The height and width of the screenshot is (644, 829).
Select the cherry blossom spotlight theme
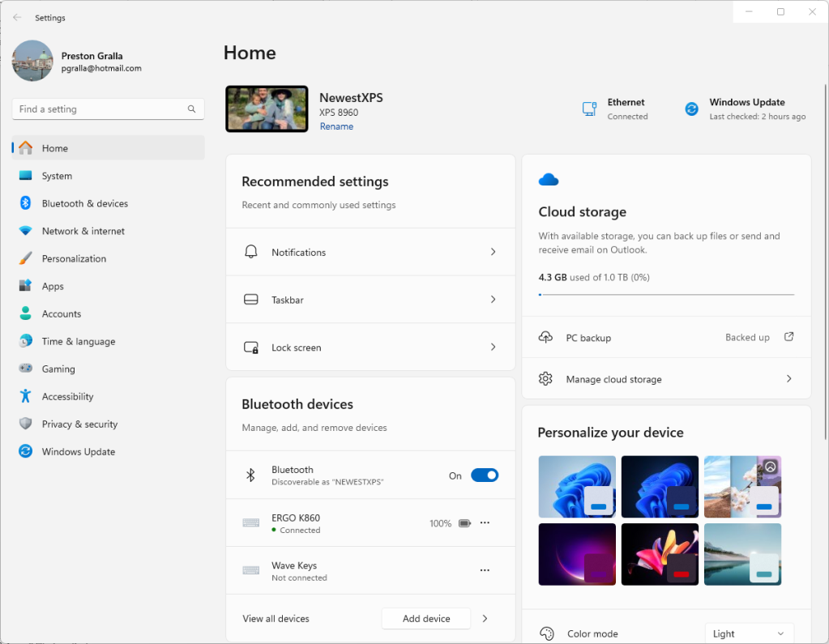[742, 487]
